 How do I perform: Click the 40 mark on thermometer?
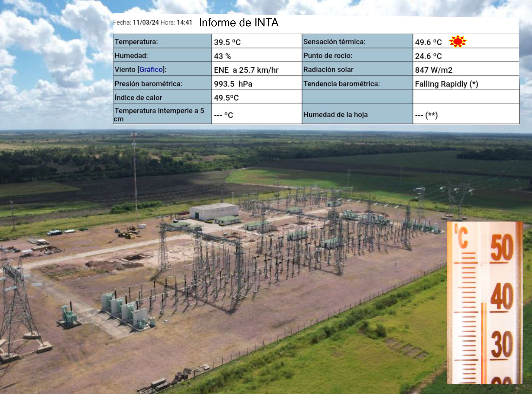(502, 296)
